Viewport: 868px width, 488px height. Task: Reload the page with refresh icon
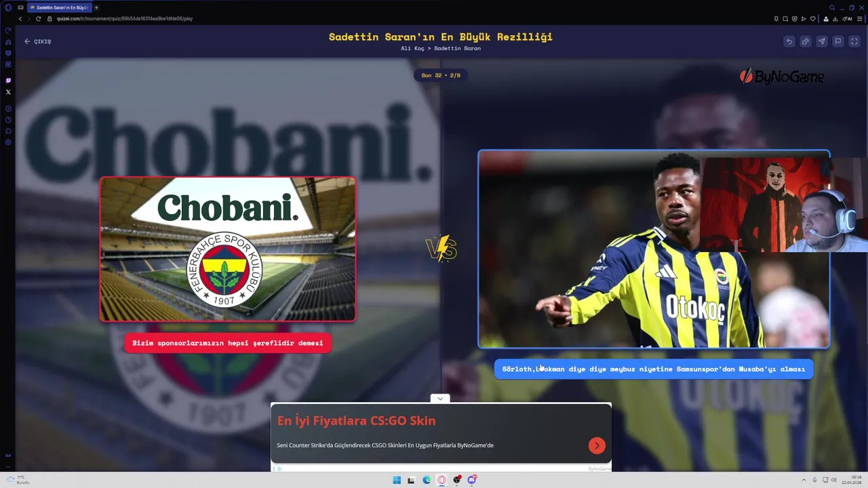[38, 18]
